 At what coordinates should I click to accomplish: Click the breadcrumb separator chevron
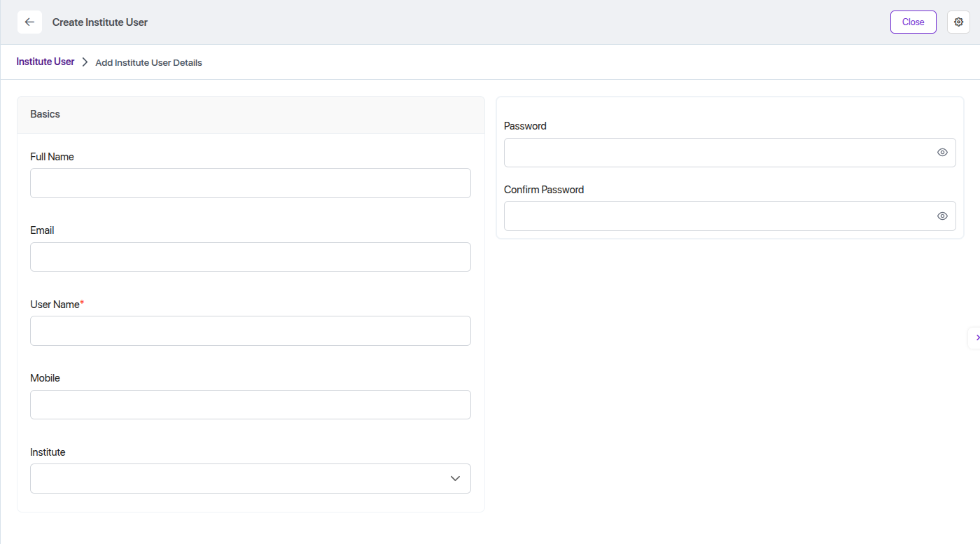point(85,62)
